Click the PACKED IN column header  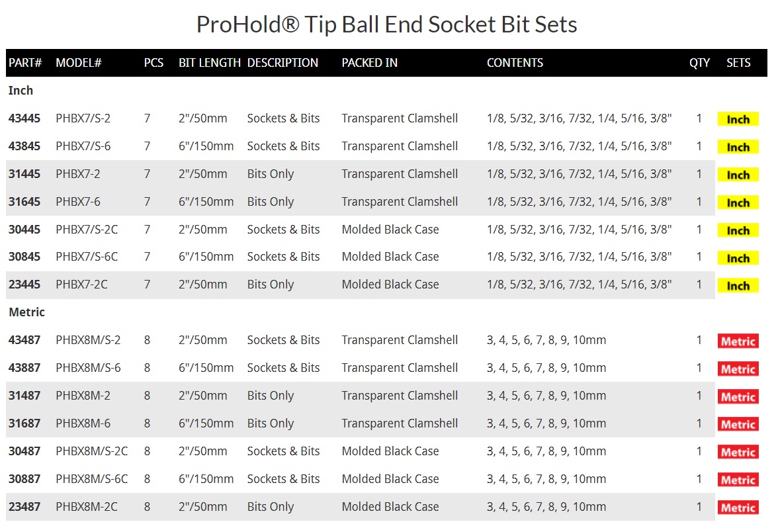[370, 63]
